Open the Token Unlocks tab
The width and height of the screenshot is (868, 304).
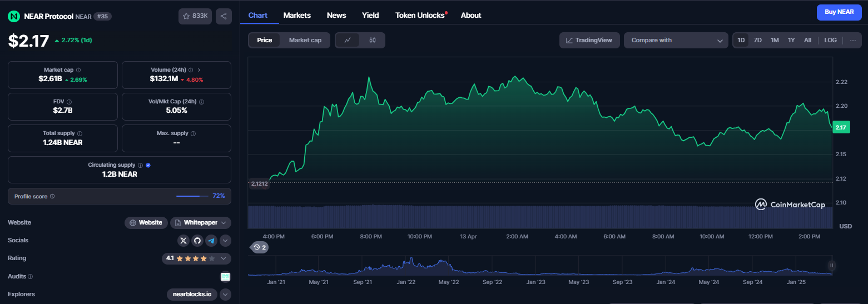(421, 15)
